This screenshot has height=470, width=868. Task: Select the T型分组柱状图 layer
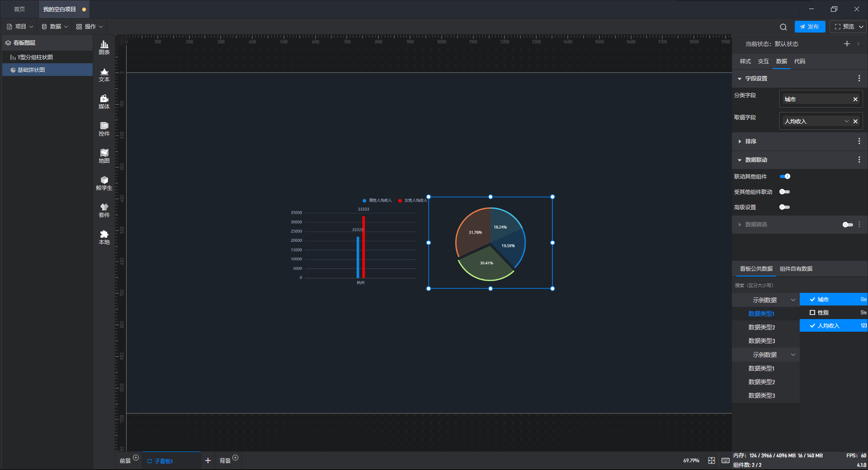pos(47,57)
